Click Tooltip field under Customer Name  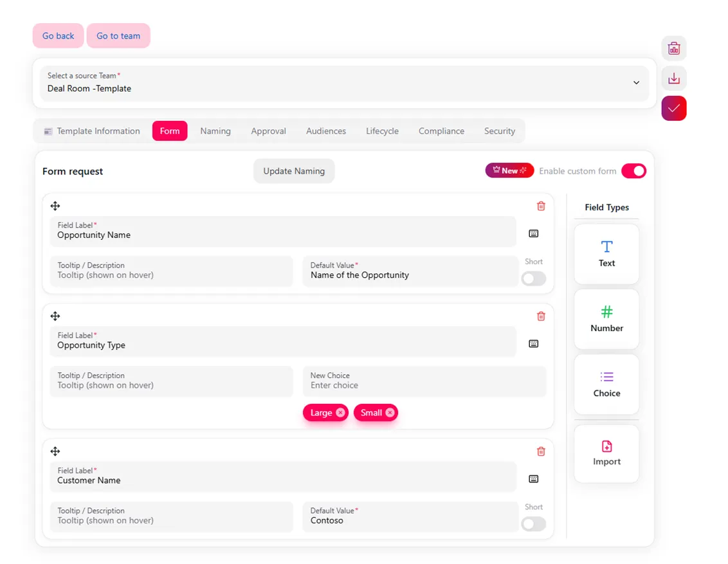(172, 516)
